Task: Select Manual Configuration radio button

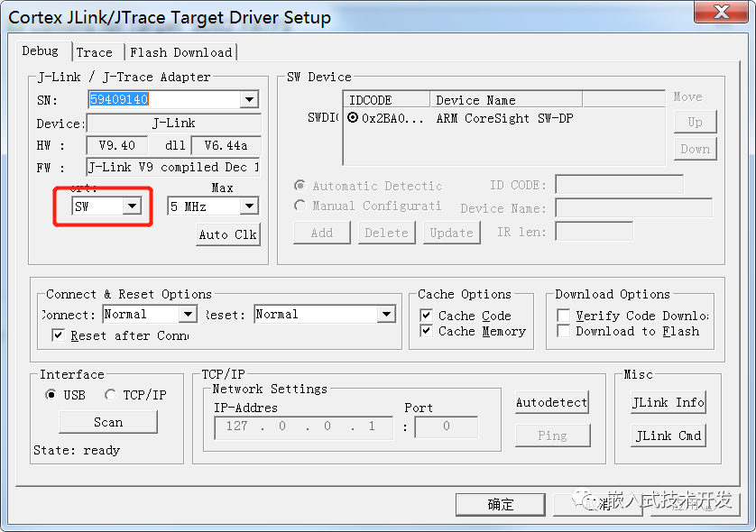Action: click(300, 206)
